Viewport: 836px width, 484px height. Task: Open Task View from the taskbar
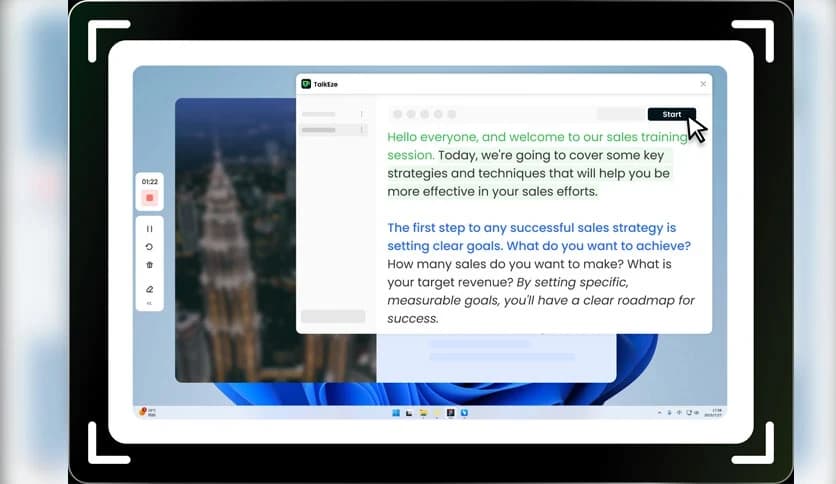click(x=409, y=413)
